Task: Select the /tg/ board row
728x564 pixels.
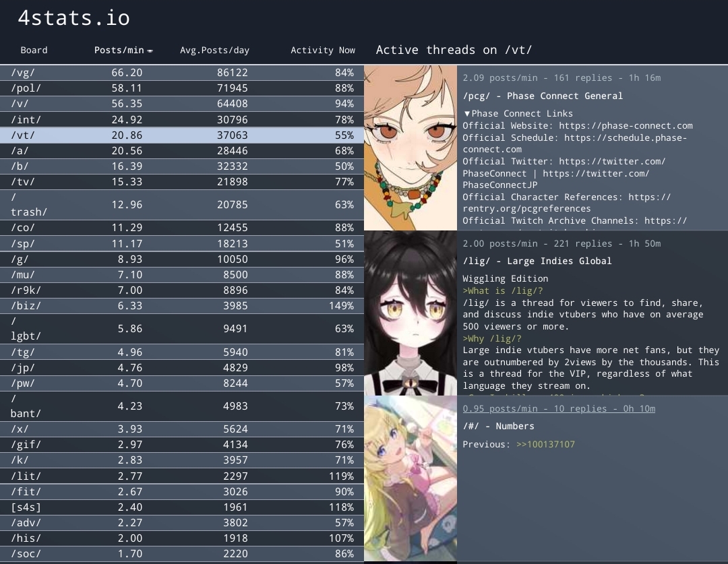Action: tap(182, 352)
